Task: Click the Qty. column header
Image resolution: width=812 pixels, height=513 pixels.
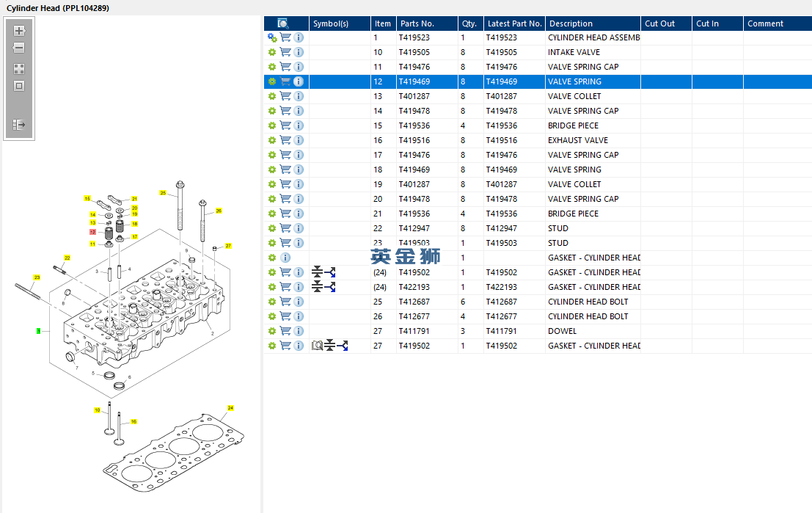Action: point(469,23)
